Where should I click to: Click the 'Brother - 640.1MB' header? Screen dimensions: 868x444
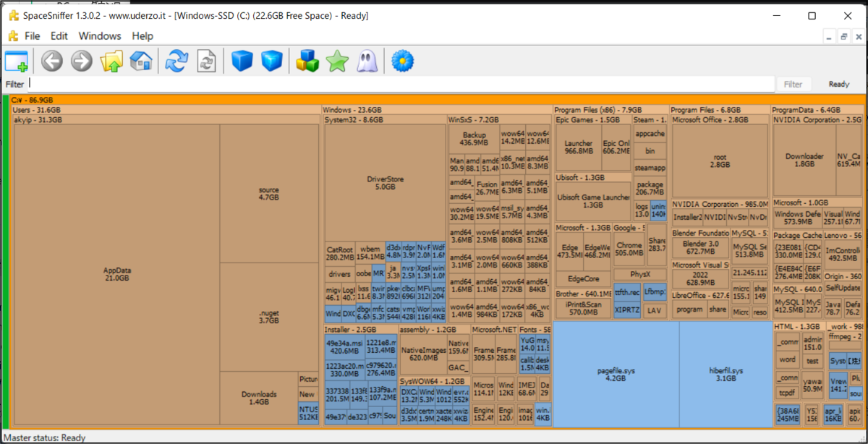coord(582,294)
